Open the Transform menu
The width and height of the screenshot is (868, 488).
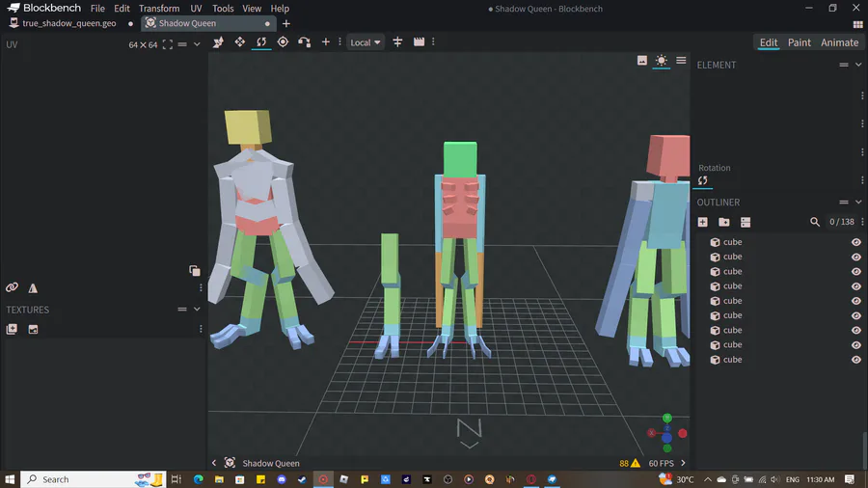tap(159, 9)
